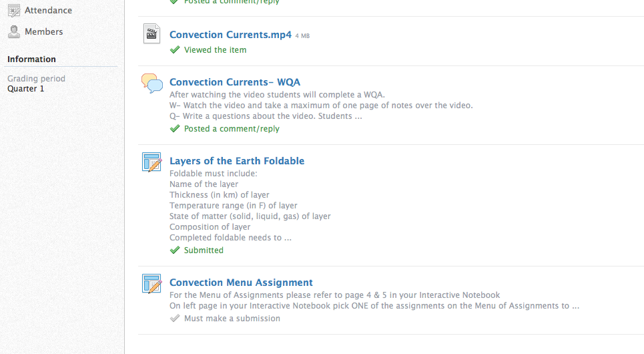
Task: Open the Attendance sidebar icon
Action: click(14, 11)
